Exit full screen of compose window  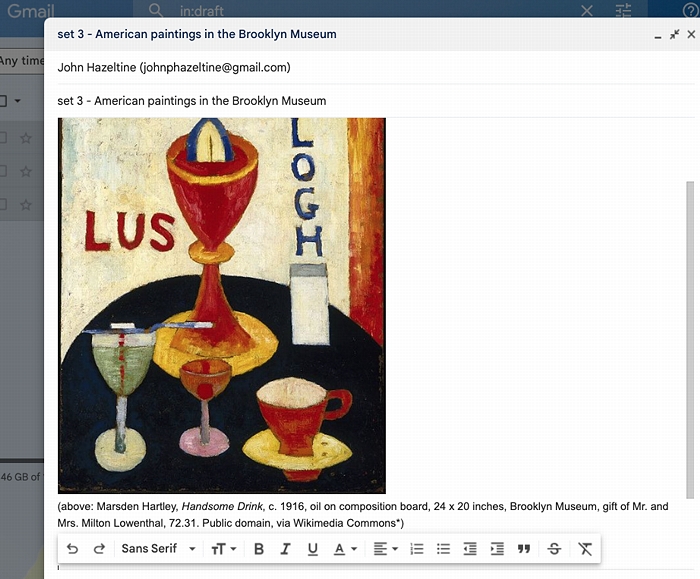point(674,34)
